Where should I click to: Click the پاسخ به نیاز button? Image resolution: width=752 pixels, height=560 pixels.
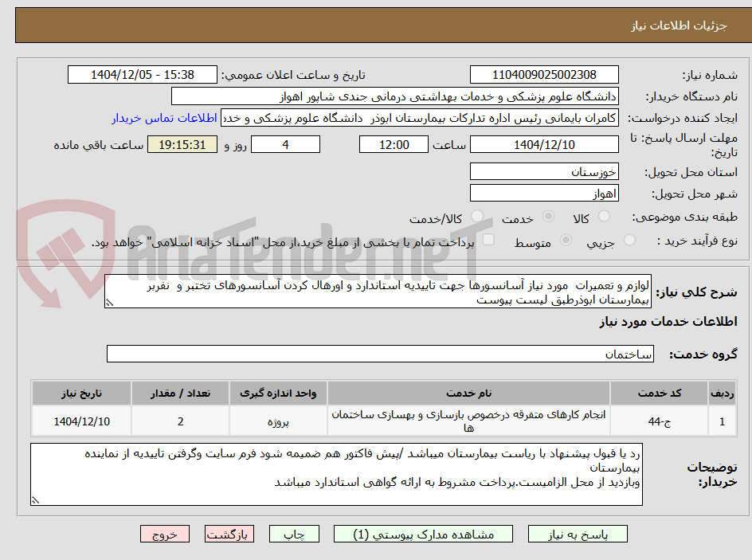tap(578, 534)
